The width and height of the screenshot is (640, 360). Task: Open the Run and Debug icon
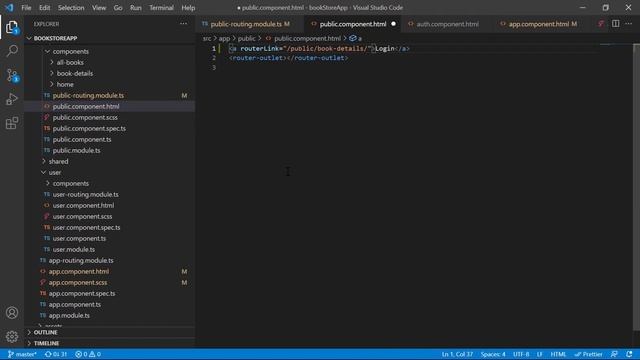click(12, 99)
